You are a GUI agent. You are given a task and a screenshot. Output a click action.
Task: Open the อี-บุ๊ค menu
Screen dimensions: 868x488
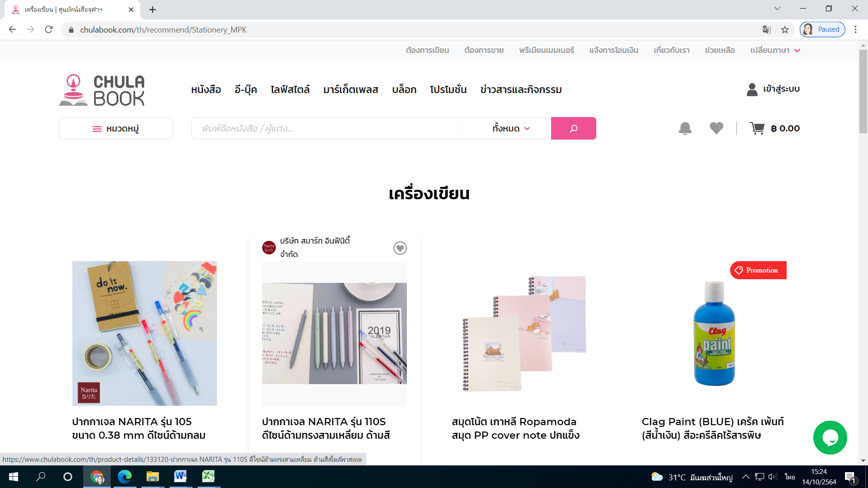point(245,89)
